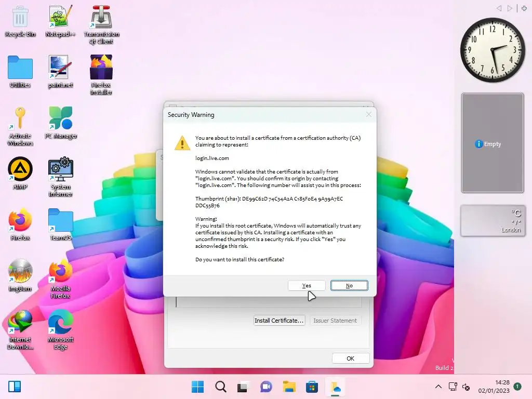Screen dimensions: 532x399
Task: Click sidebar next gadgets arrow
Action: pos(510,8)
